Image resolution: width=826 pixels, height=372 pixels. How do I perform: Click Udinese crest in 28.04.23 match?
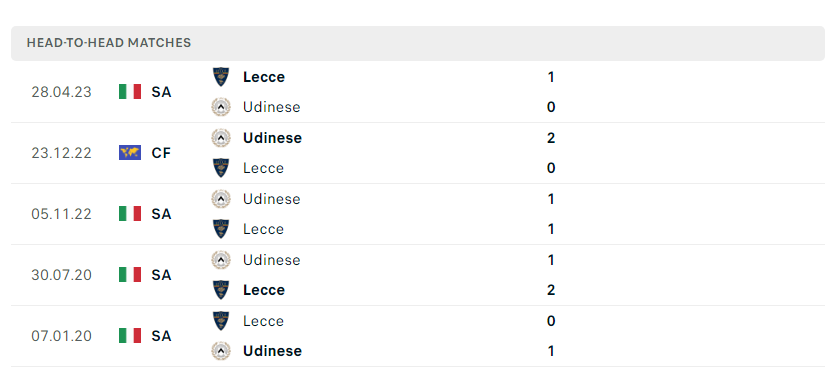(221, 107)
